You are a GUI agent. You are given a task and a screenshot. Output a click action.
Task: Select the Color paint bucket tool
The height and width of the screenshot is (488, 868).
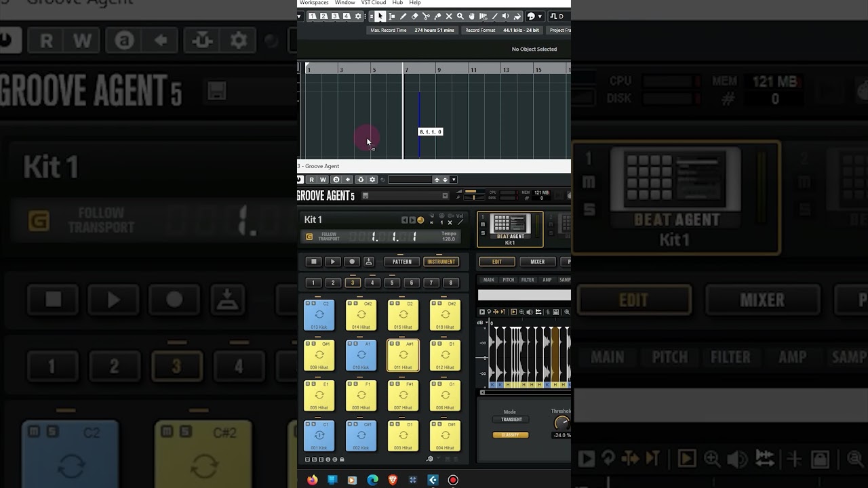click(517, 16)
